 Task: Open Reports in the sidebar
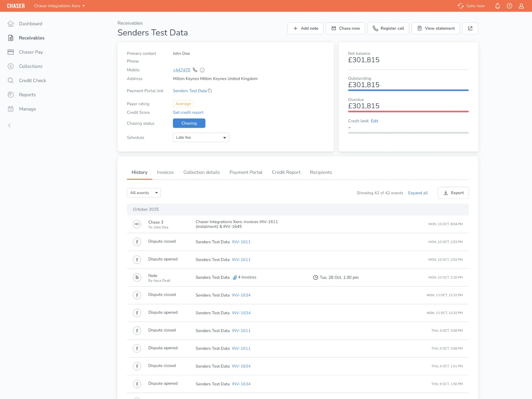tap(27, 95)
